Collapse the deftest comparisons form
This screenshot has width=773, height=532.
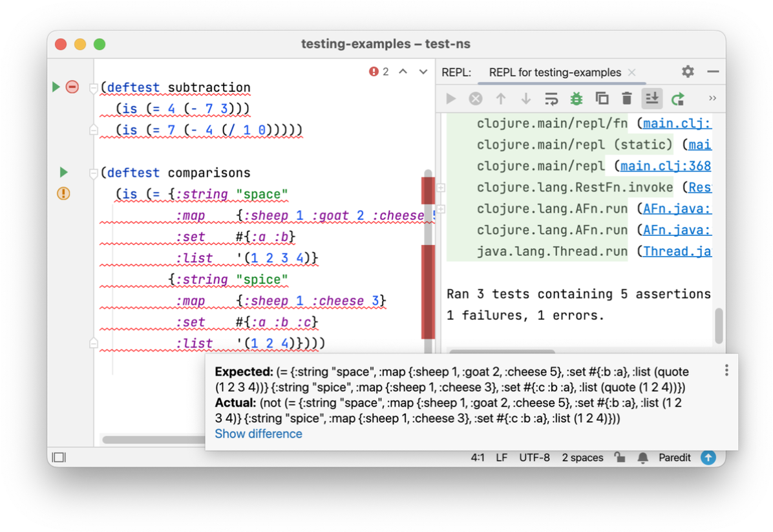coord(93,173)
